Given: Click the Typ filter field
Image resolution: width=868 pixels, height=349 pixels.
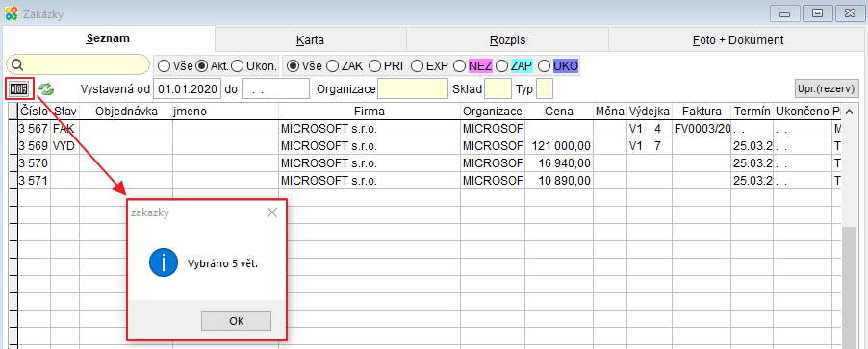Looking at the screenshot, I should [545, 88].
